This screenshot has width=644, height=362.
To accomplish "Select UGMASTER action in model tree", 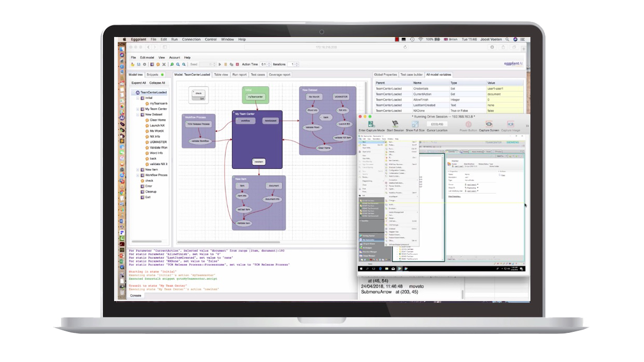I will [158, 142].
